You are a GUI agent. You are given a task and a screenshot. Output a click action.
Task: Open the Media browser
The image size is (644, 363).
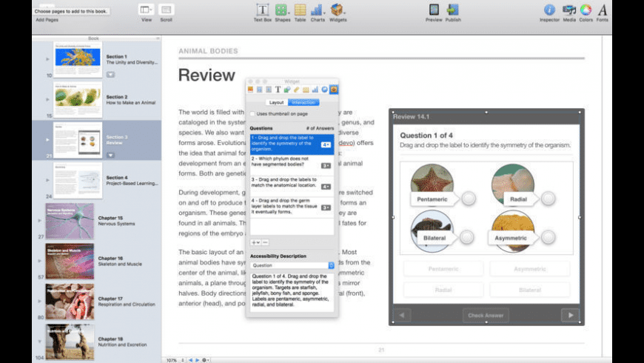pos(569,10)
